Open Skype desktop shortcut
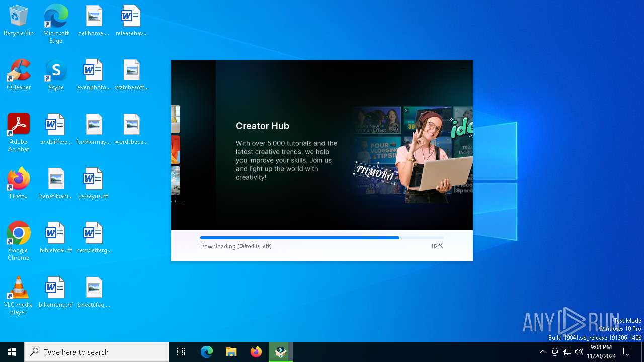The image size is (644, 362). (x=56, y=75)
